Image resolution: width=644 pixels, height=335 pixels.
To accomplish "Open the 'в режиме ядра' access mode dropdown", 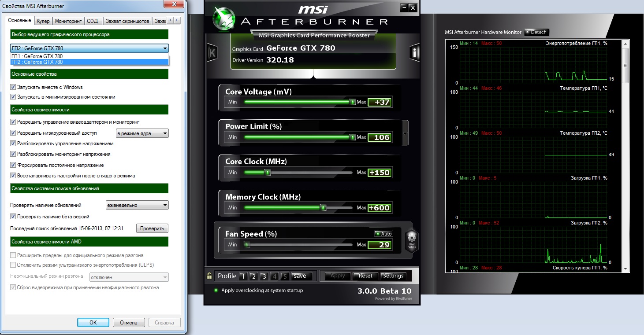I will [x=142, y=133].
